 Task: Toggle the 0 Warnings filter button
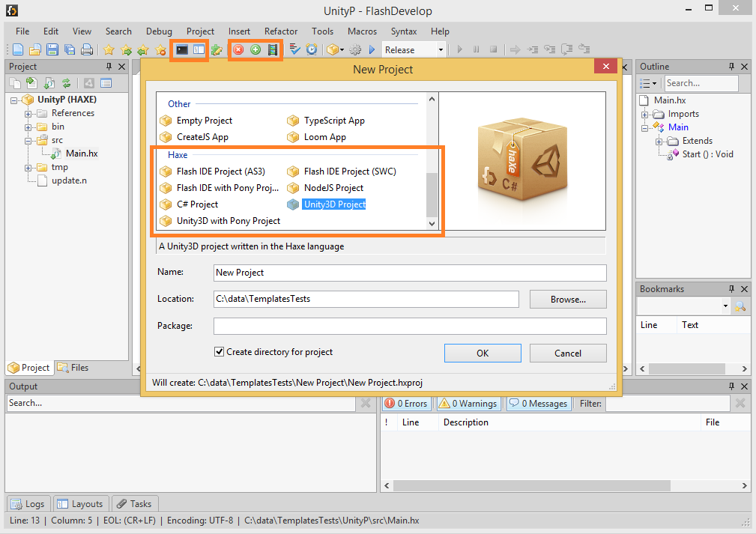pyautogui.click(x=468, y=404)
